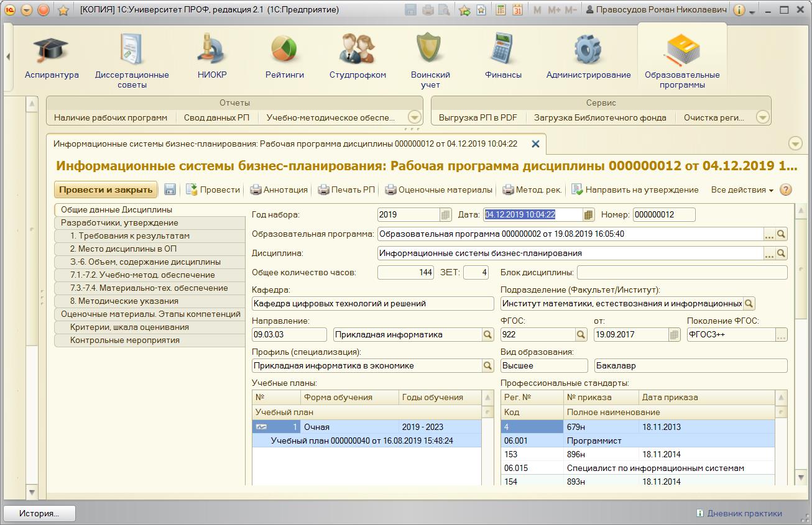This screenshot has height=525, width=812.
Task: Open Образовательная программа via magnifier icon
Action: 782,234
